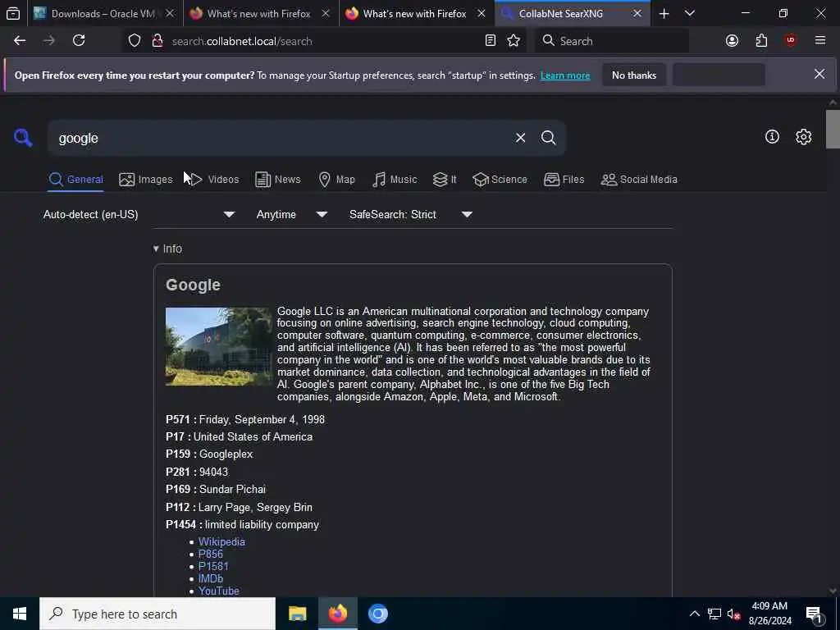Open the language Auto-detect dropdown
The image size is (840, 630).
[139, 214]
